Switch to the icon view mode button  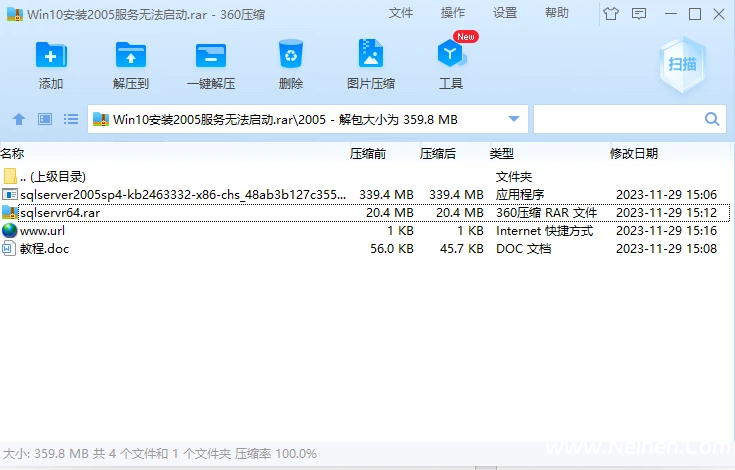point(45,119)
